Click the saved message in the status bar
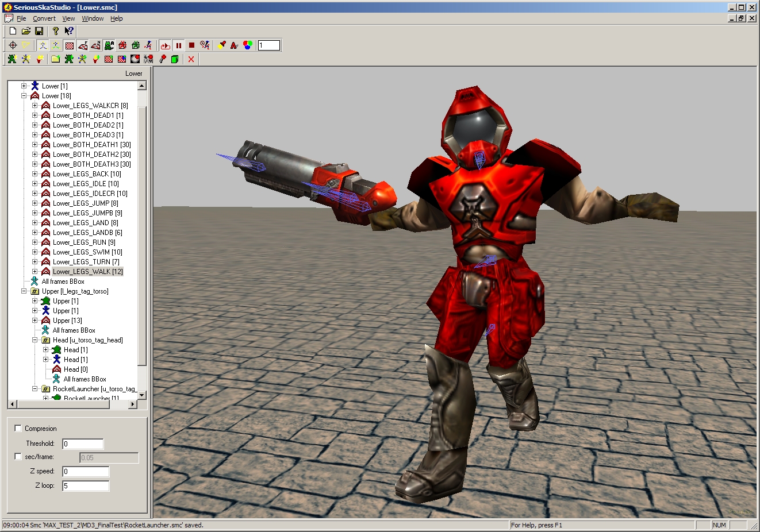This screenshot has width=760, height=532. click(103, 525)
